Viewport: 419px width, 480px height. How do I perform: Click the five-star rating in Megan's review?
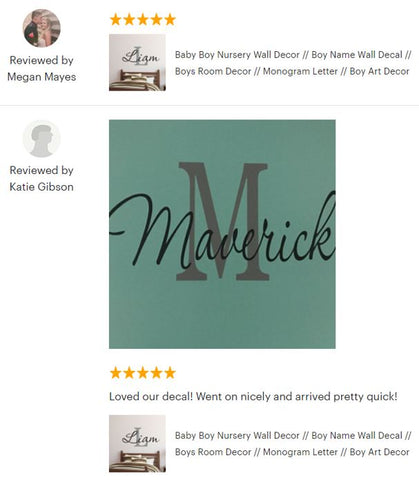(143, 19)
